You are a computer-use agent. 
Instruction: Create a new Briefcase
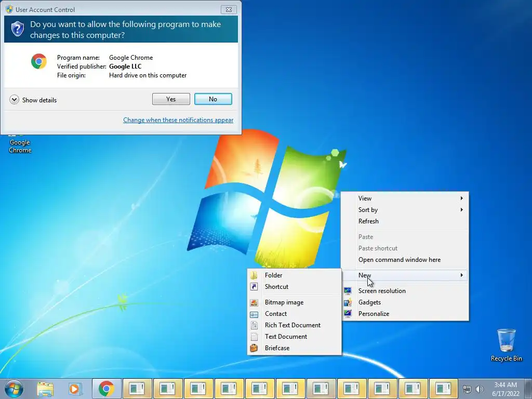(x=294, y=348)
